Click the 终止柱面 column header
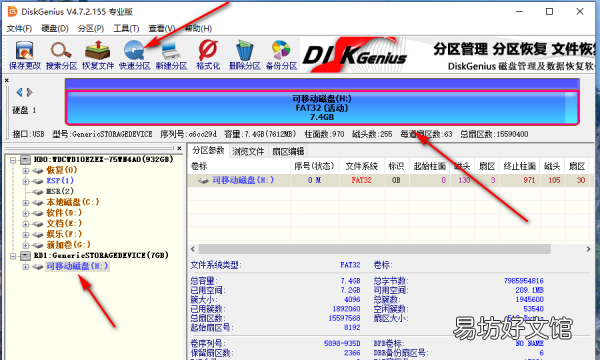The height and width of the screenshot is (360, 600). (x=520, y=166)
